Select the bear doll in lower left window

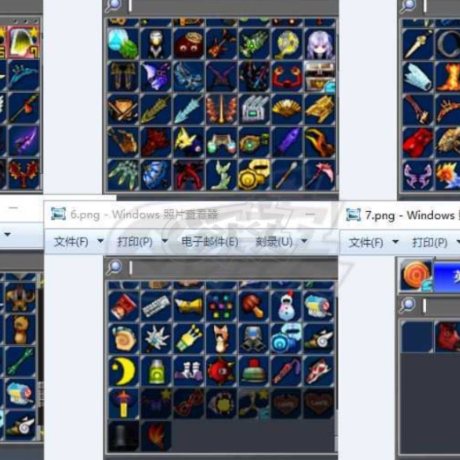point(20,330)
